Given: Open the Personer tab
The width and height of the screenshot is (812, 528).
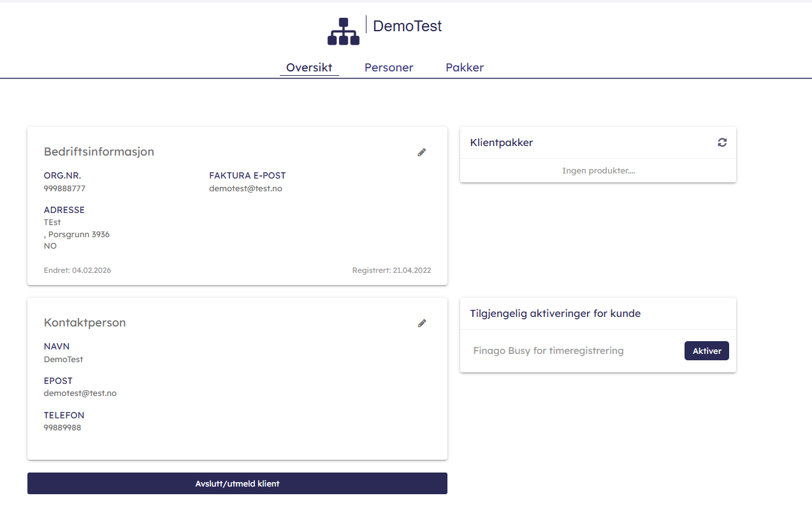Looking at the screenshot, I should (x=389, y=68).
